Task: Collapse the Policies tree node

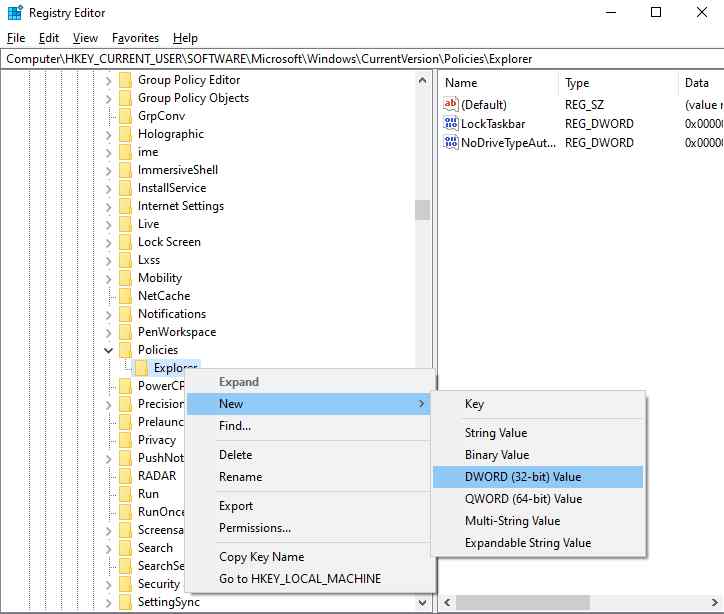Action: coord(109,350)
